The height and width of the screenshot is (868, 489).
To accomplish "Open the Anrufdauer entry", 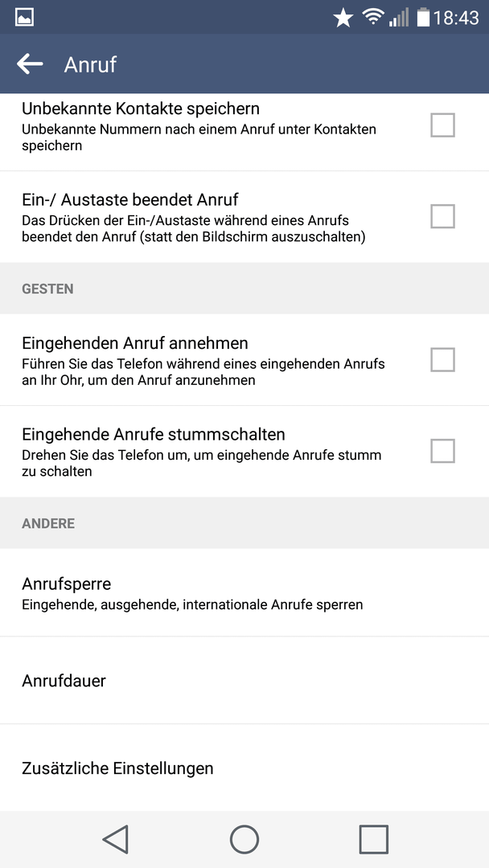I will point(244,681).
